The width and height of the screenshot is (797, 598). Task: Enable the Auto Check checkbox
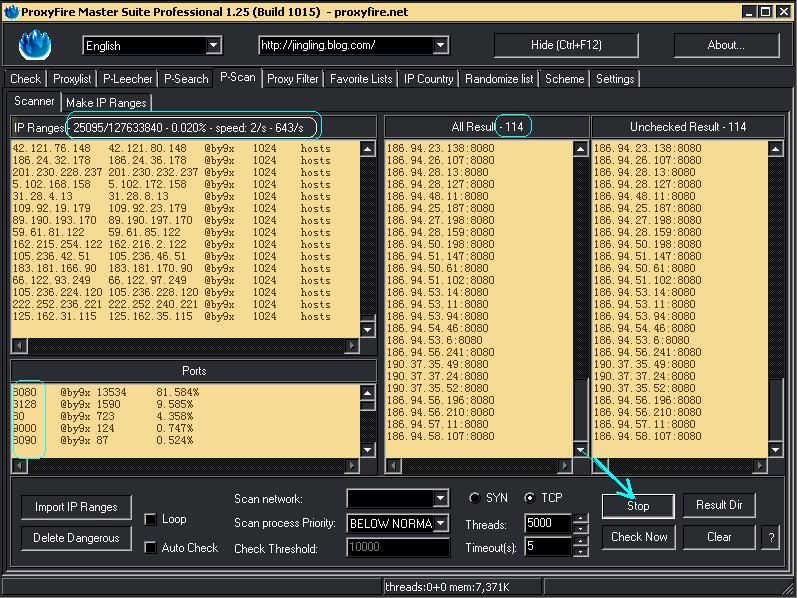coord(150,548)
